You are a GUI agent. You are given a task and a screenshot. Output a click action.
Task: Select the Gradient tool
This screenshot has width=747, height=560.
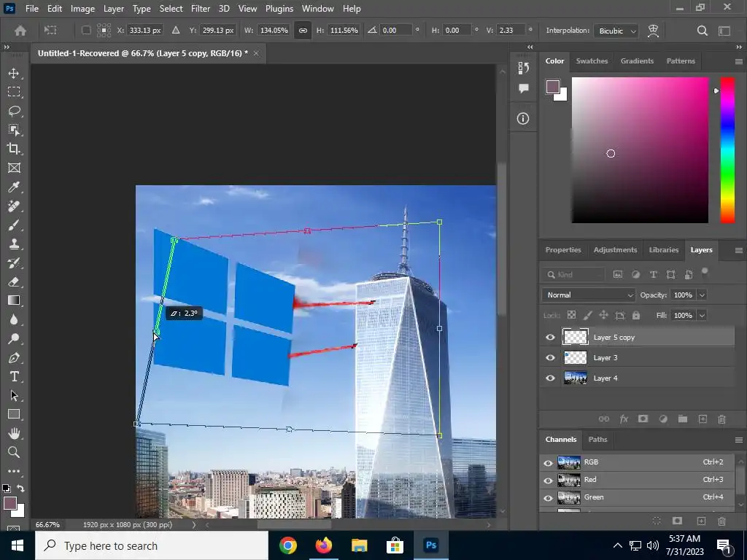(14, 300)
